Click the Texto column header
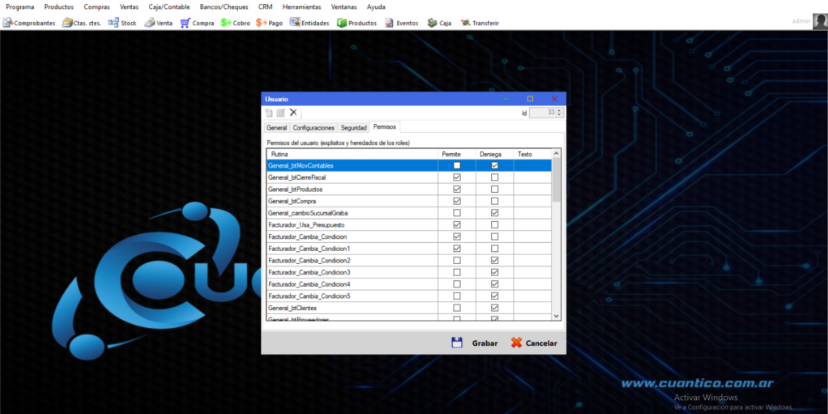828x414 pixels. pyautogui.click(x=532, y=154)
